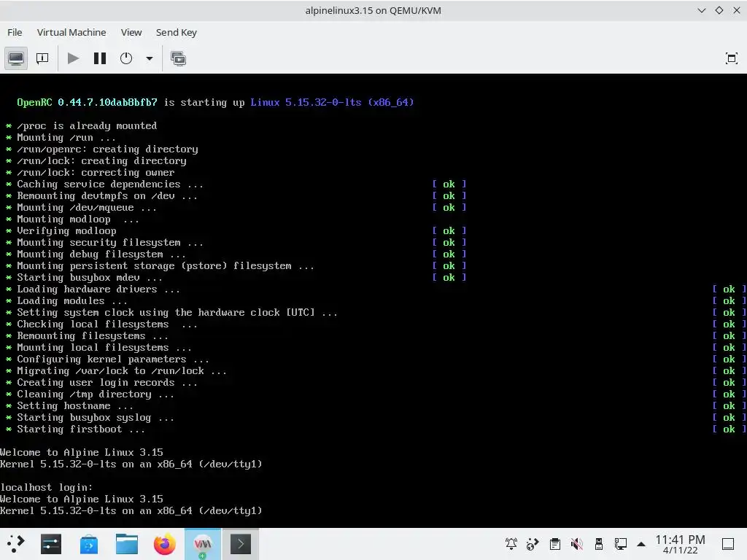Viewport: 747px width, 560px height.
Task: Open the notifications bell in tray
Action: click(x=511, y=544)
